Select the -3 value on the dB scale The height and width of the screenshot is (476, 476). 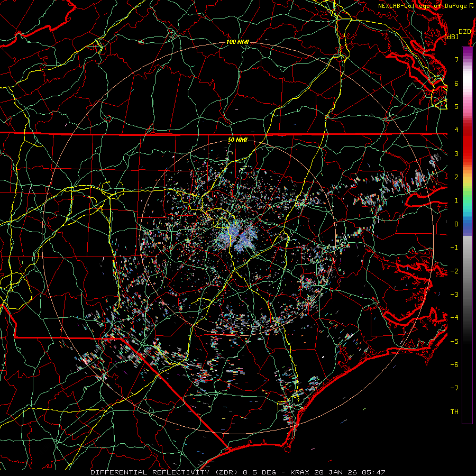click(x=454, y=295)
